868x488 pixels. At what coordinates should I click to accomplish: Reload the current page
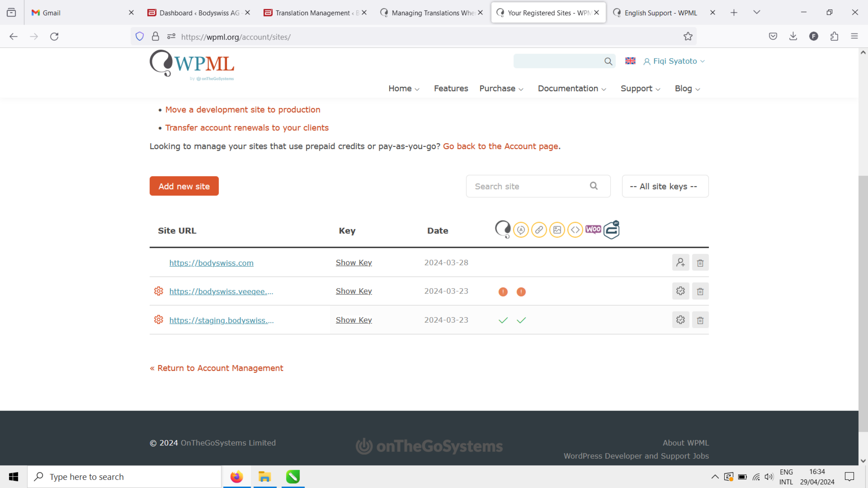tap(54, 36)
